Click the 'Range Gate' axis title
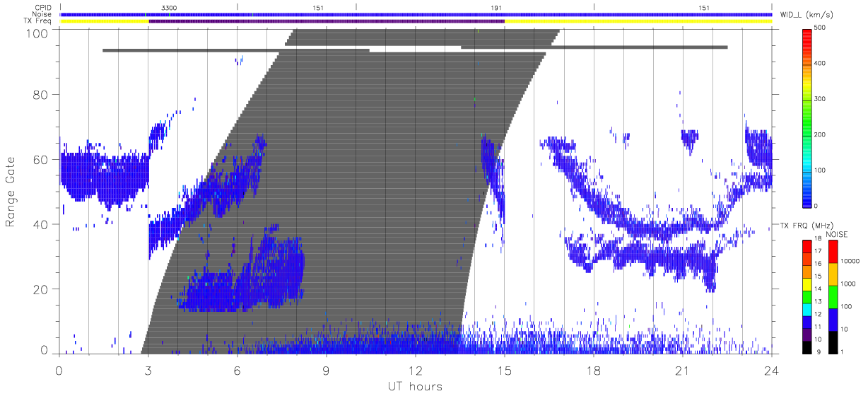 tap(11, 192)
